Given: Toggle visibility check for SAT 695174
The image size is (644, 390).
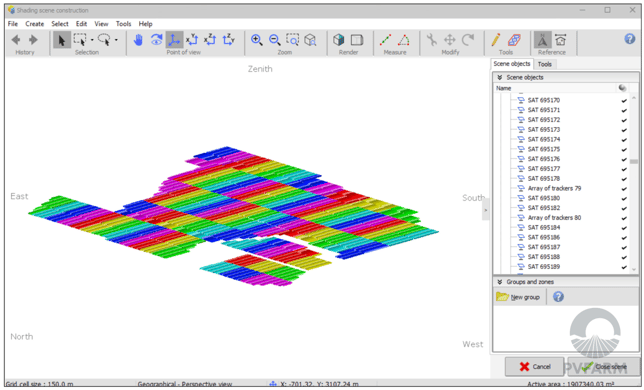Looking at the screenshot, I should pos(624,140).
